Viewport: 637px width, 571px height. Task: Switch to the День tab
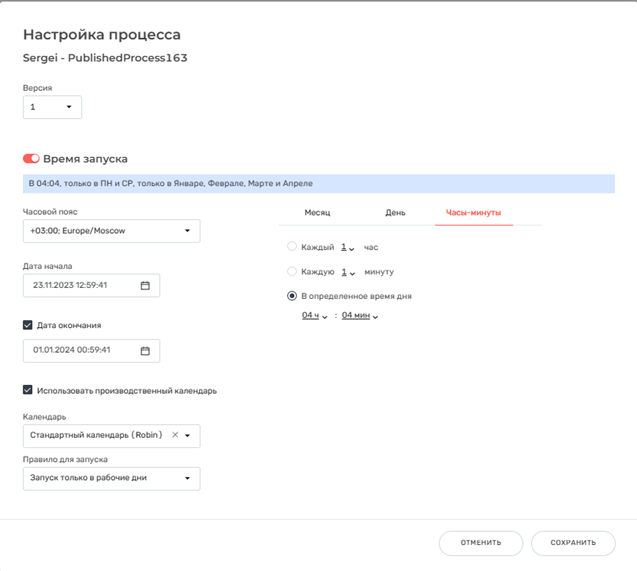coord(395,213)
